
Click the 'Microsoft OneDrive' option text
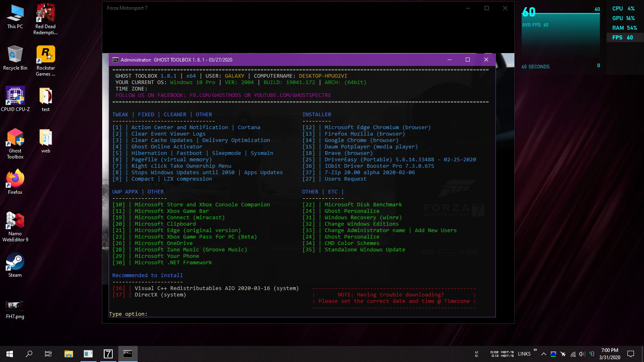click(163, 243)
